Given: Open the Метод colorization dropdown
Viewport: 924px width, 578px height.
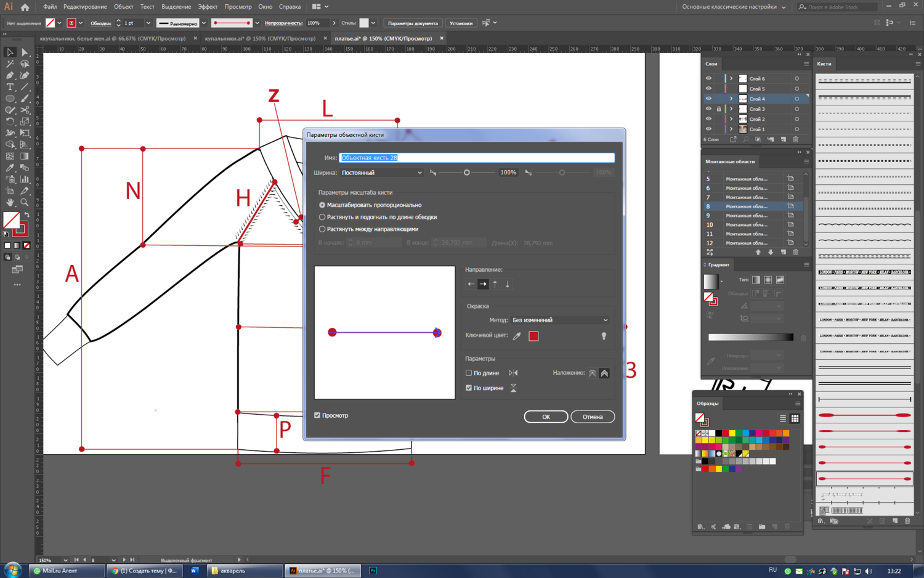Looking at the screenshot, I should click(559, 320).
